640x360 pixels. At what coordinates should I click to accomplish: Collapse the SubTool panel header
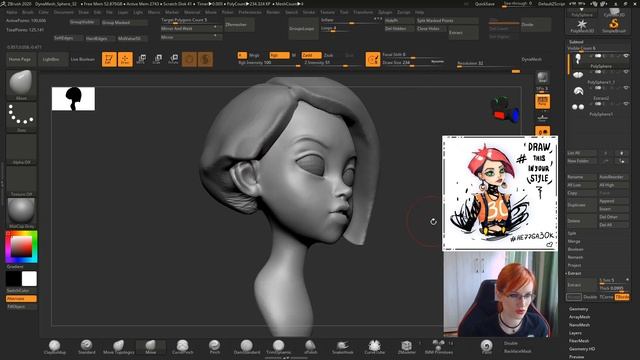[576, 42]
